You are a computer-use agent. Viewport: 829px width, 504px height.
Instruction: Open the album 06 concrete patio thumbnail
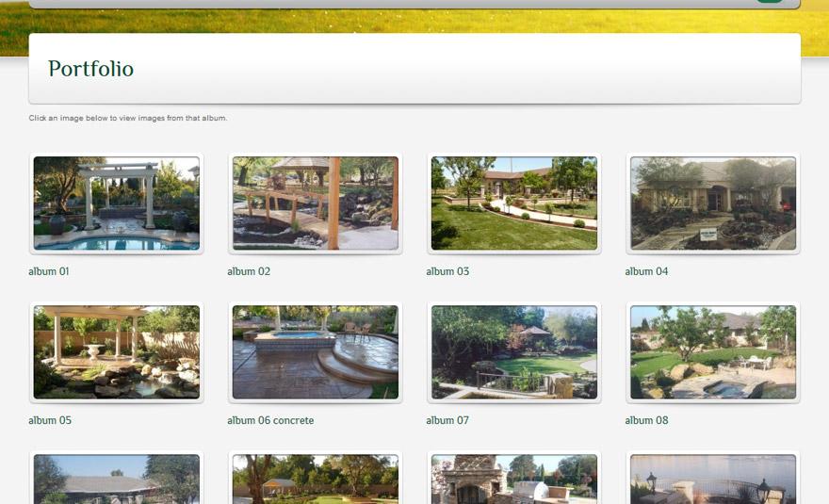click(315, 352)
